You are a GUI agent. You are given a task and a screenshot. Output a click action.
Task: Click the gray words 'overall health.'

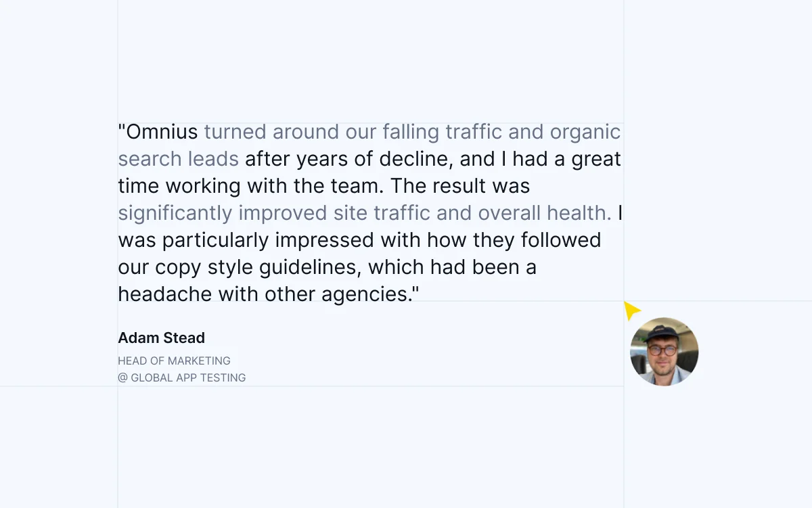click(x=545, y=213)
